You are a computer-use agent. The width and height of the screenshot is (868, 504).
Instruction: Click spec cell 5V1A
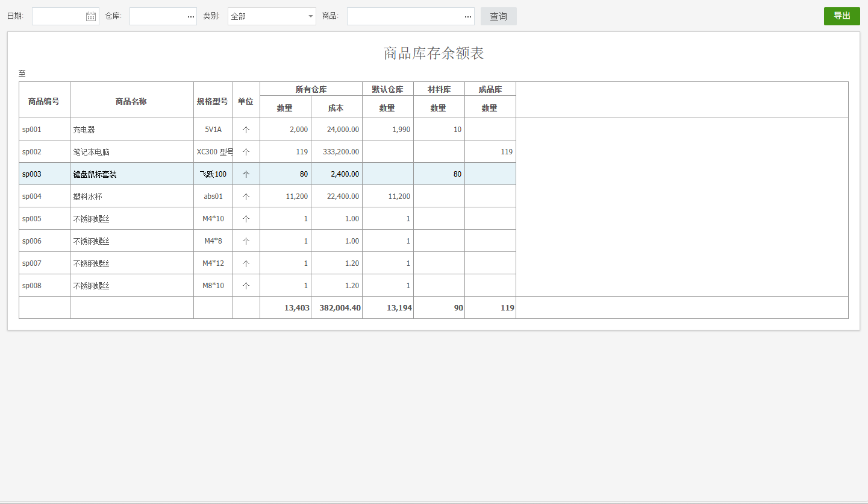click(213, 130)
